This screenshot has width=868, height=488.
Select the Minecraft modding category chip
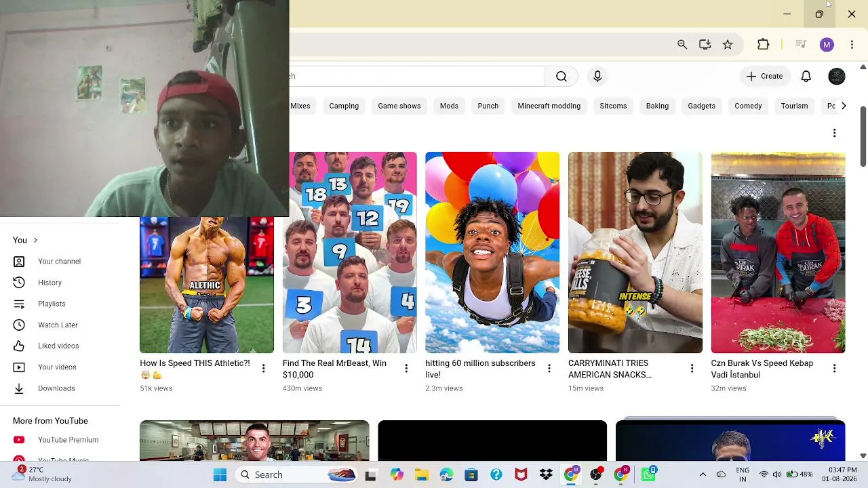coord(549,106)
